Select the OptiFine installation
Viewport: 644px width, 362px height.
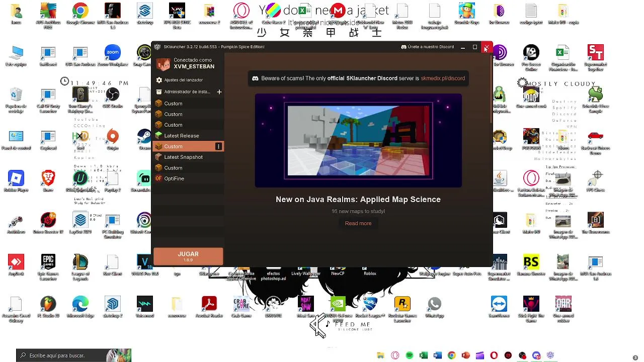pyautogui.click(x=188, y=178)
